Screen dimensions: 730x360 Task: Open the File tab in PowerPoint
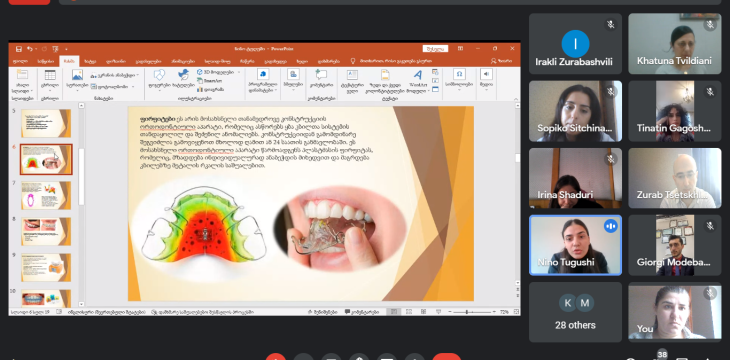[x=20, y=61]
